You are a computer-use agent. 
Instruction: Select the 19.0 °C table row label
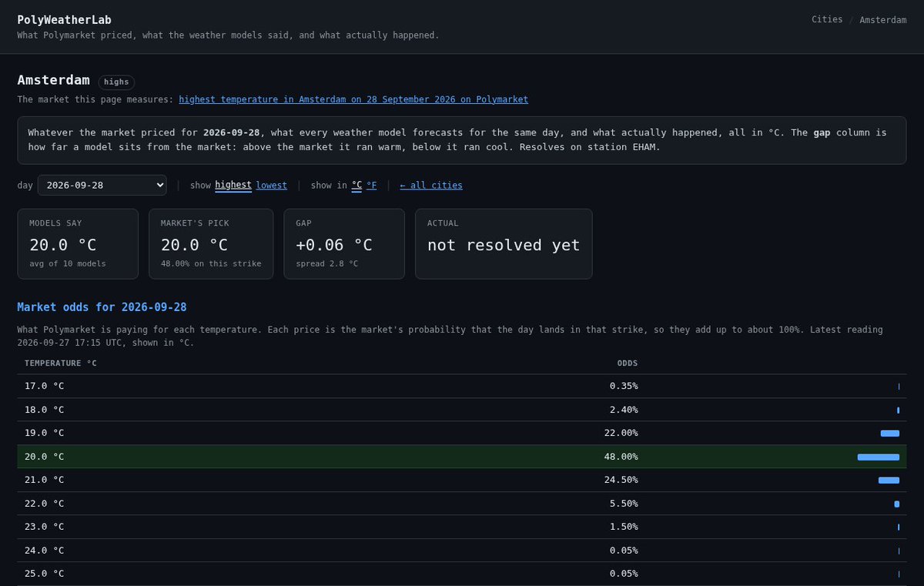[x=44, y=433]
